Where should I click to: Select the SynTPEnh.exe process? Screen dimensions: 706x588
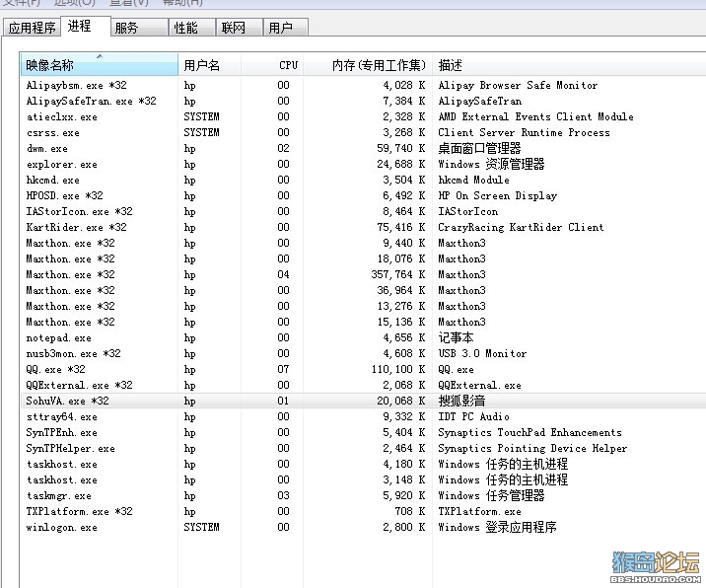point(363,432)
